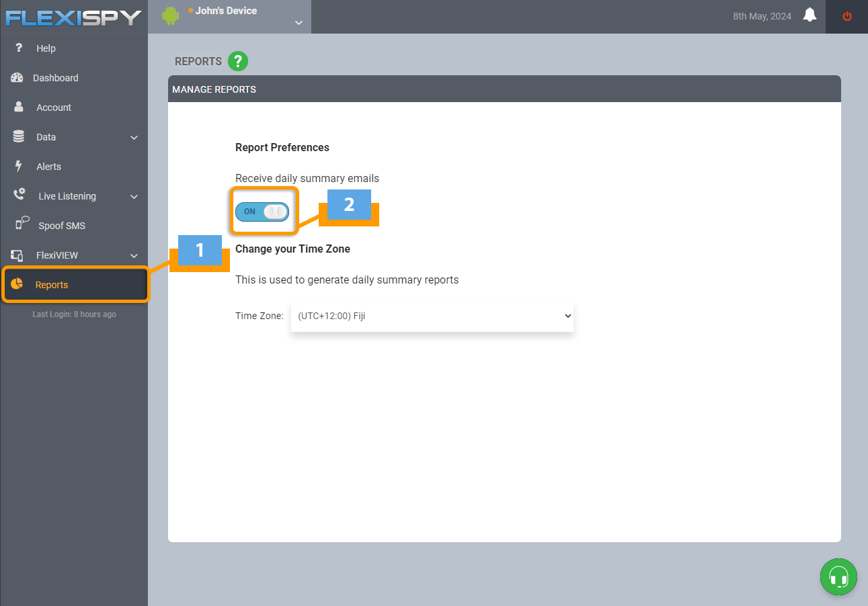This screenshot has height=606, width=868.
Task: Click the FlexiVIEW devices icon
Action: click(17, 255)
